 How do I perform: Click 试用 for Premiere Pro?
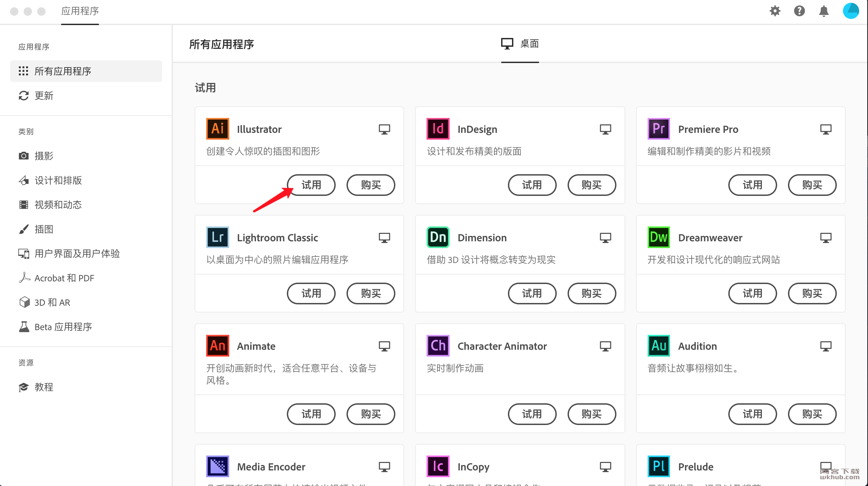pos(752,185)
